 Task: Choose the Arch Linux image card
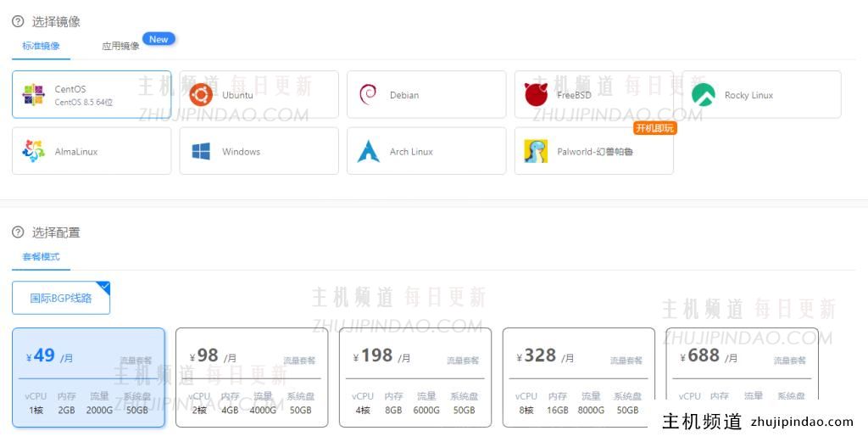point(426,151)
